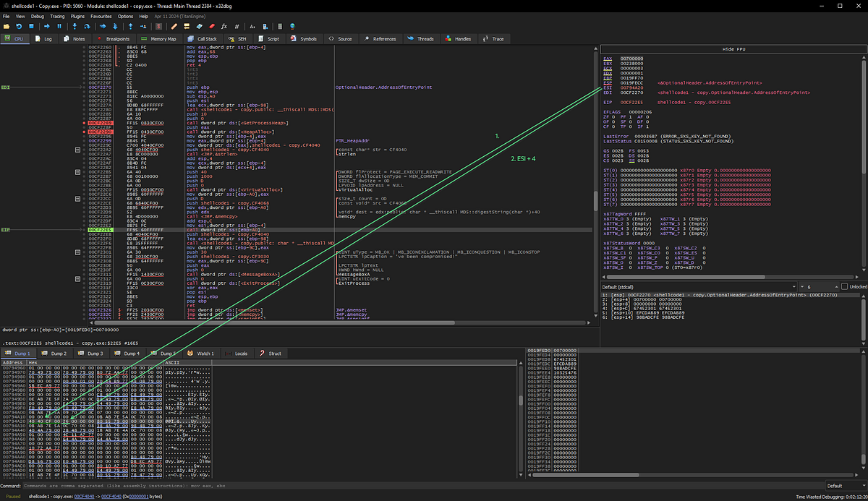
Task: Step into the next instruction
Action: point(75,26)
